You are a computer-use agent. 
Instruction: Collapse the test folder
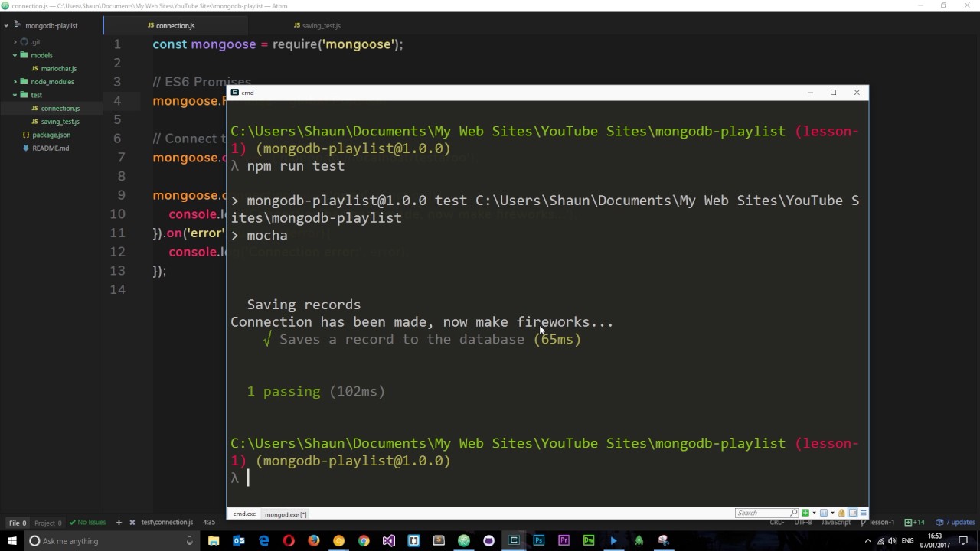click(15, 95)
